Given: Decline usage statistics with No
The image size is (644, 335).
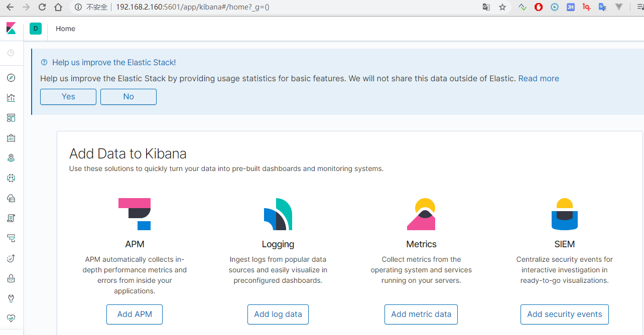Looking at the screenshot, I should click(128, 97).
